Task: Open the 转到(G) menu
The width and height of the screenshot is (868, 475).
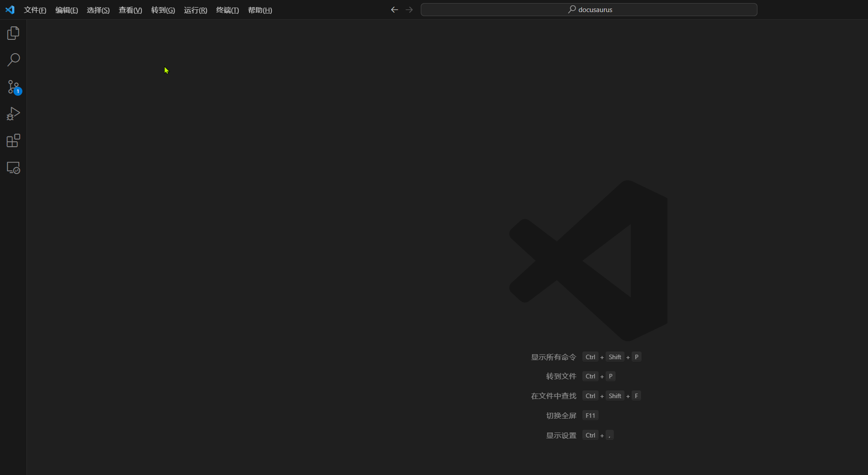Action: tap(163, 10)
